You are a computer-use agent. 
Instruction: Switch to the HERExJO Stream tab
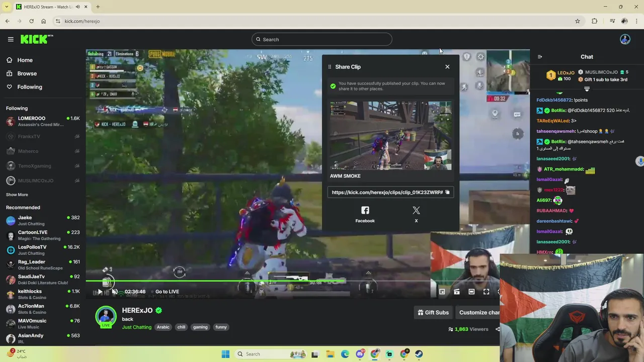52,7
